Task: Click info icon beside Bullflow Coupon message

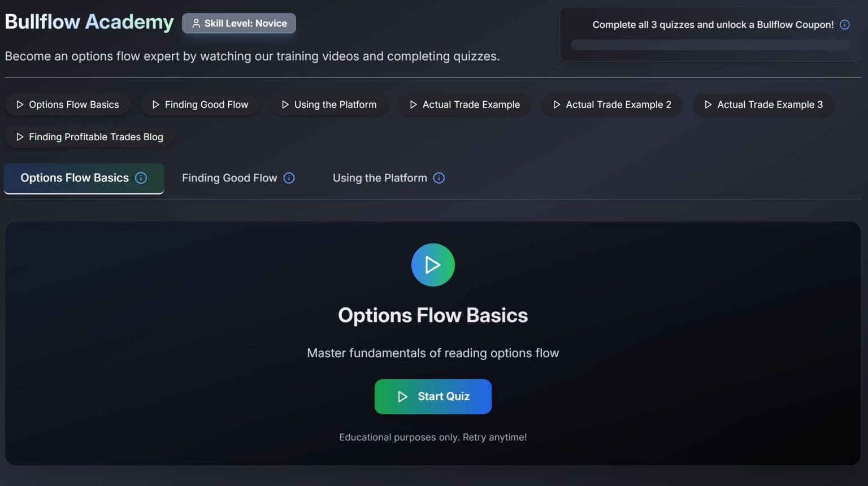Action: pos(845,25)
